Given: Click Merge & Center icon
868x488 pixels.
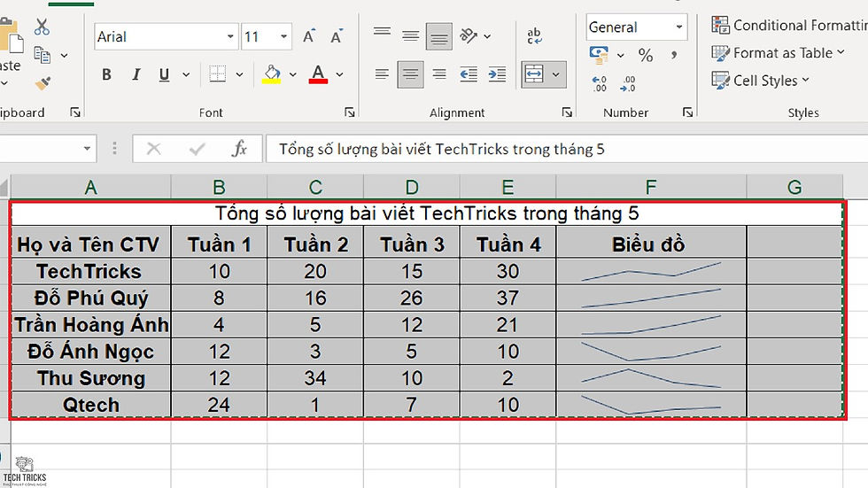Looking at the screenshot, I should tap(534, 74).
